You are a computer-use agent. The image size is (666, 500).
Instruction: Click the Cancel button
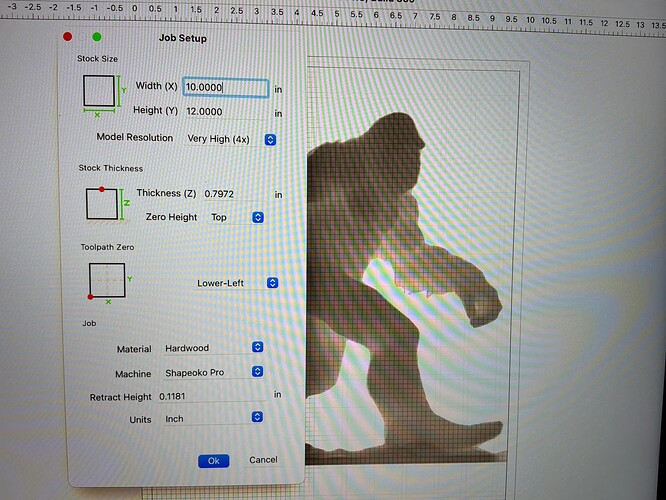(x=263, y=460)
